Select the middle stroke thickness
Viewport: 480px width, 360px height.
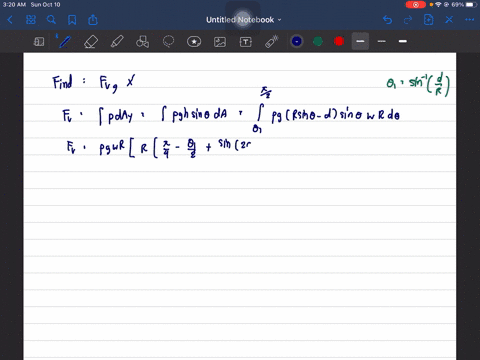[x=382, y=41]
